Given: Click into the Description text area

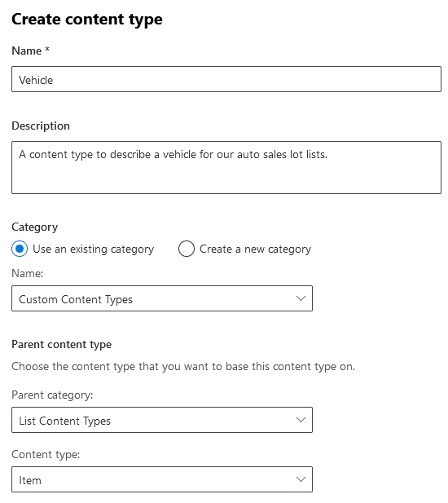Looking at the screenshot, I should click(x=226, y=167).
